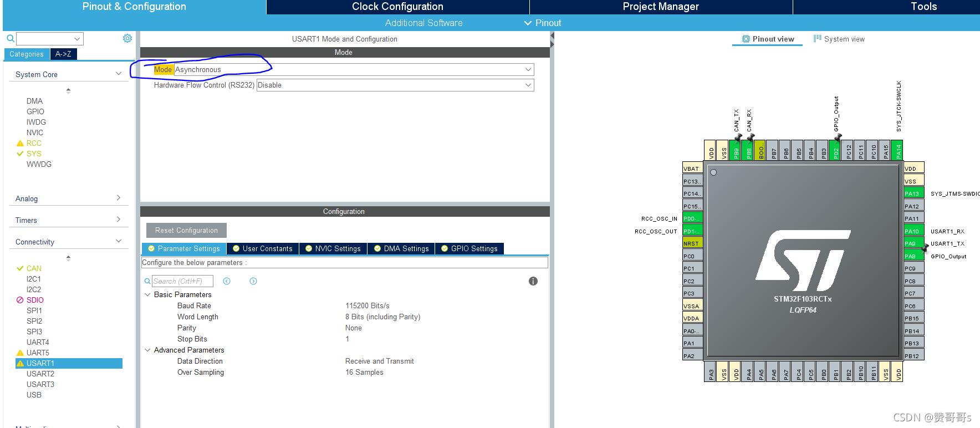
Task: Select pin VBAT on the chip
Action: coord(693,169)
